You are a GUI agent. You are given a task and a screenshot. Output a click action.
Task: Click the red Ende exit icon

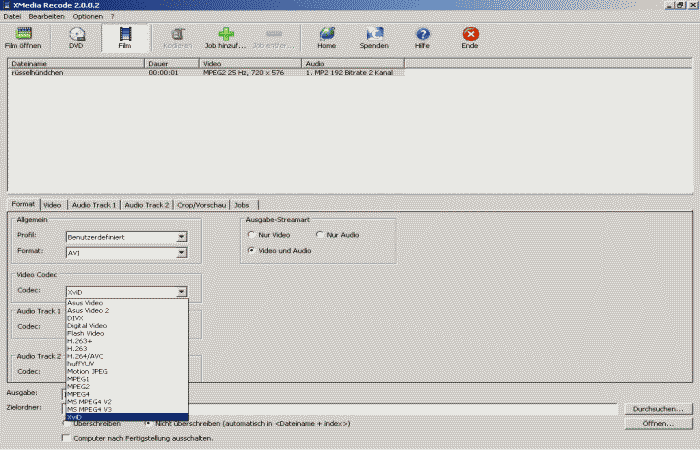[470, 35]
